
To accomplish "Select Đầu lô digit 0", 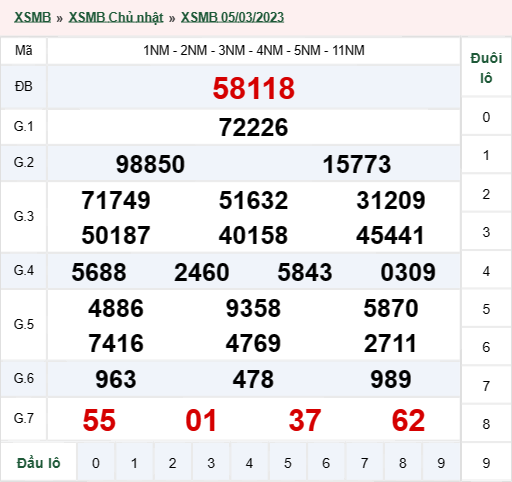I will point(96,463).
